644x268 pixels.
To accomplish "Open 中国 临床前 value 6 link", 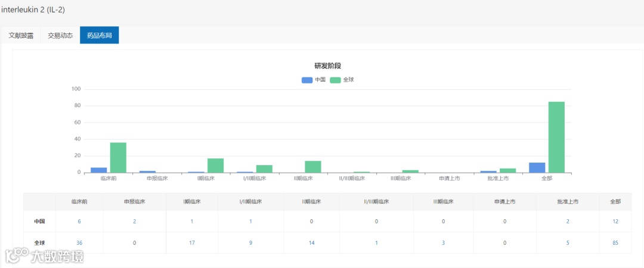I will click(x=79, y=221).
